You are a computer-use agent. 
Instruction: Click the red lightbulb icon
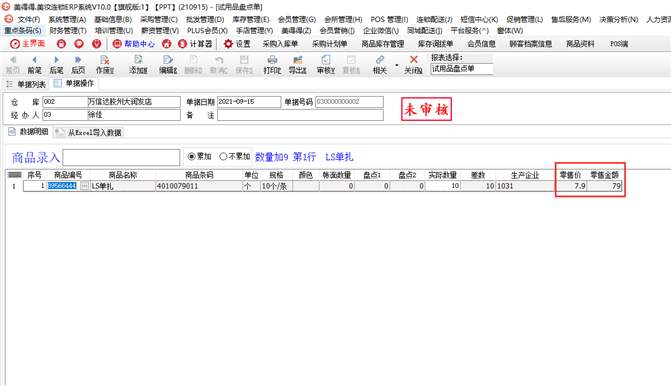97,44
